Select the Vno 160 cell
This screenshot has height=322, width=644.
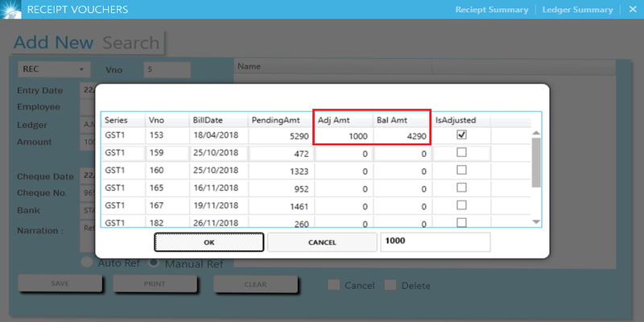[x=167, y=171]
